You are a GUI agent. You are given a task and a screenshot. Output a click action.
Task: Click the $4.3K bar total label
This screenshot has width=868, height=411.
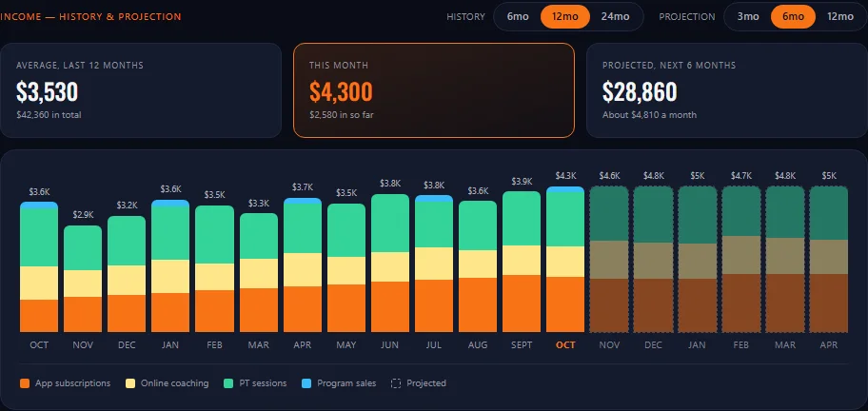(x=565, y=176)
